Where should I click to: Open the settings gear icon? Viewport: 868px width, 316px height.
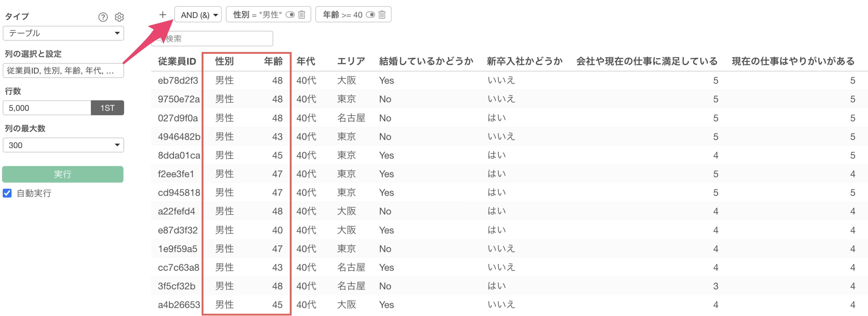[119, 17]
